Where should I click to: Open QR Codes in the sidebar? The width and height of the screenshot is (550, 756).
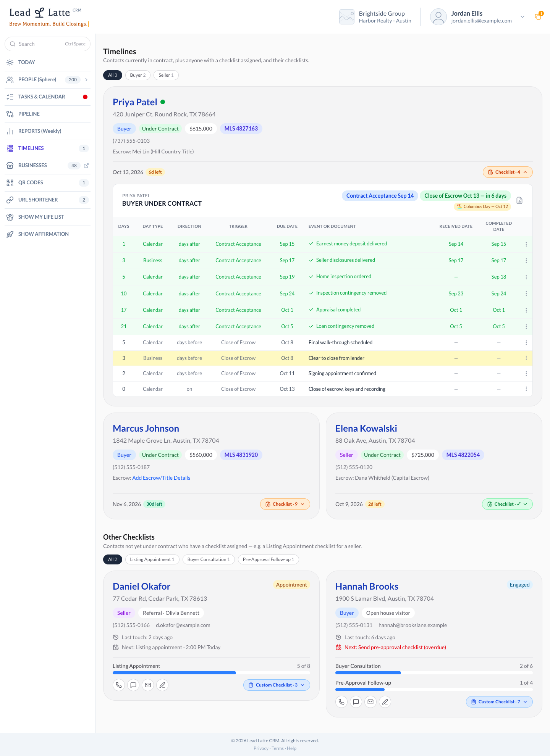[47, 183]
